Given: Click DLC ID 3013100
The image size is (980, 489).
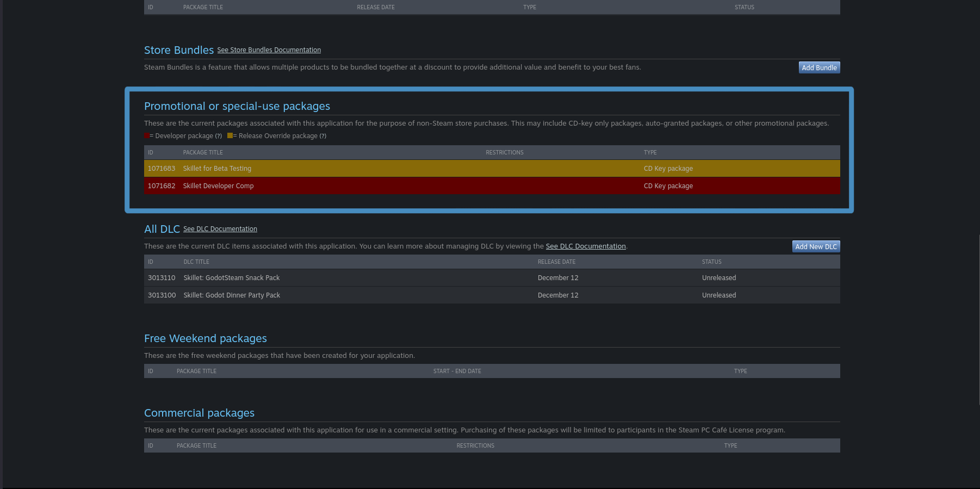Looking at the screenshot, I should [x=162, y=295].
